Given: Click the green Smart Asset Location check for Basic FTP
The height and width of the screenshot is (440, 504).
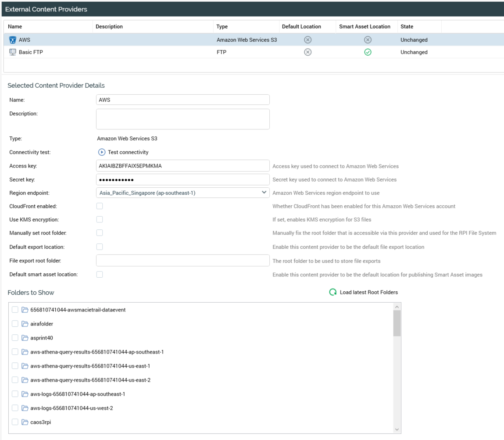Looking at the screenshot, I should 368,52.
